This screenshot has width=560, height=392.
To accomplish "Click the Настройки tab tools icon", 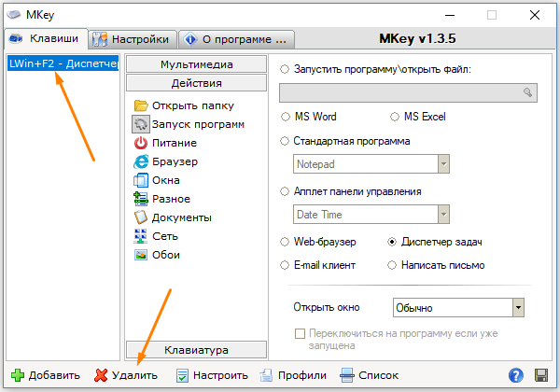I will point(100,39).
